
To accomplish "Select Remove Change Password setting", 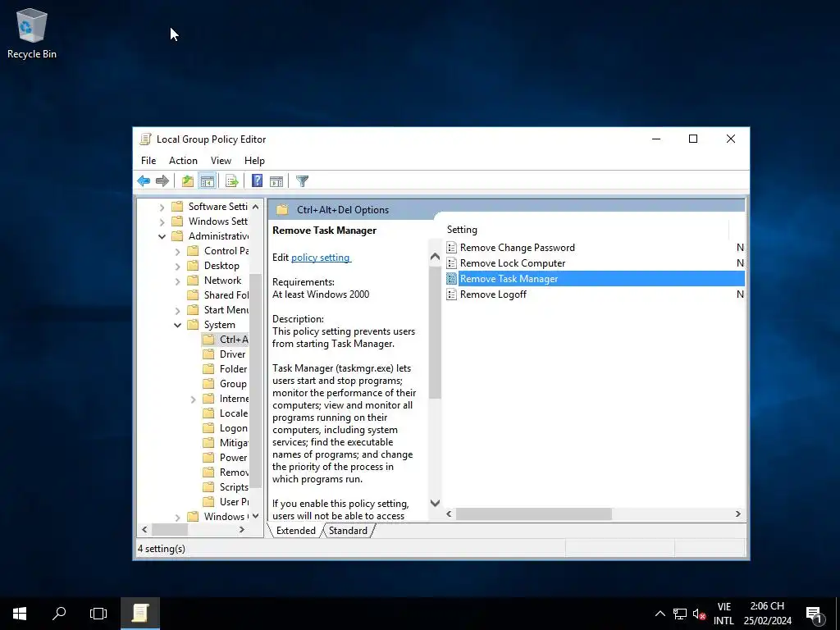I will click(x=518, y=248).
